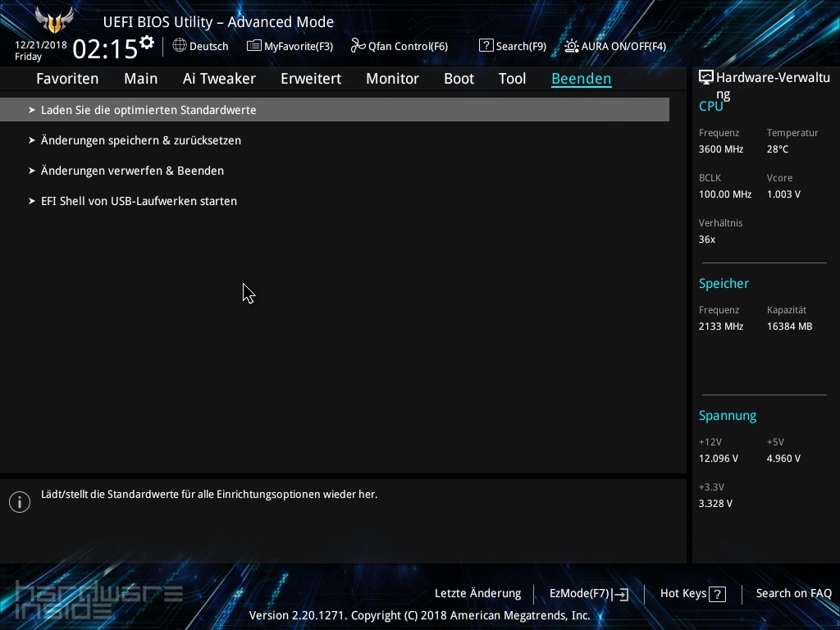Click +3.3V reading 3.328 V
840x630 pixels.
pyautogui.click(x=715, y=504)
